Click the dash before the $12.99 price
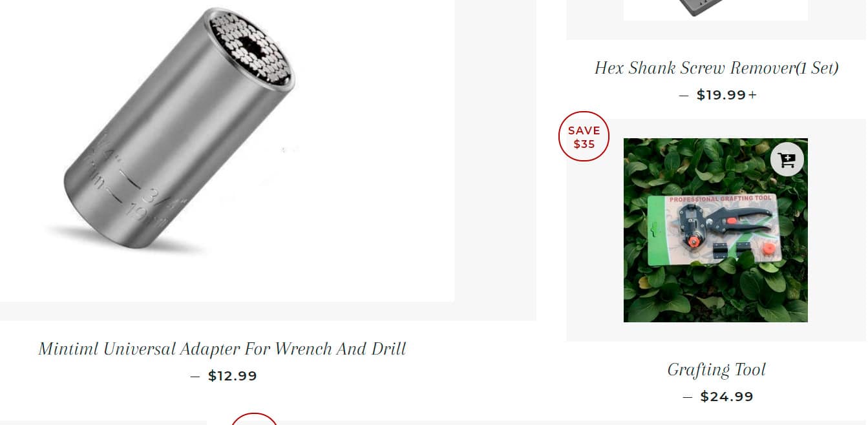The width and height of the screenshot is (868, 425). (x=195, y=377)
